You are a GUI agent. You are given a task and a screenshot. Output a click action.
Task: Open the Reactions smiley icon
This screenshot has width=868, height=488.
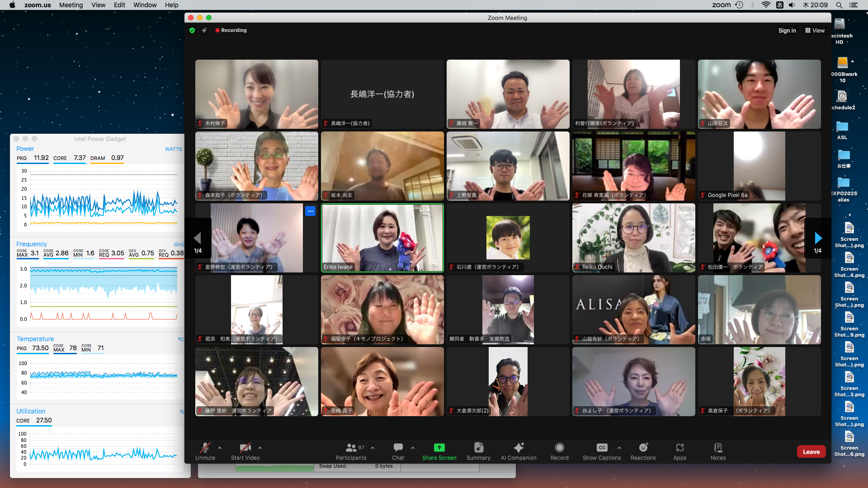click(x=643, y=448)
